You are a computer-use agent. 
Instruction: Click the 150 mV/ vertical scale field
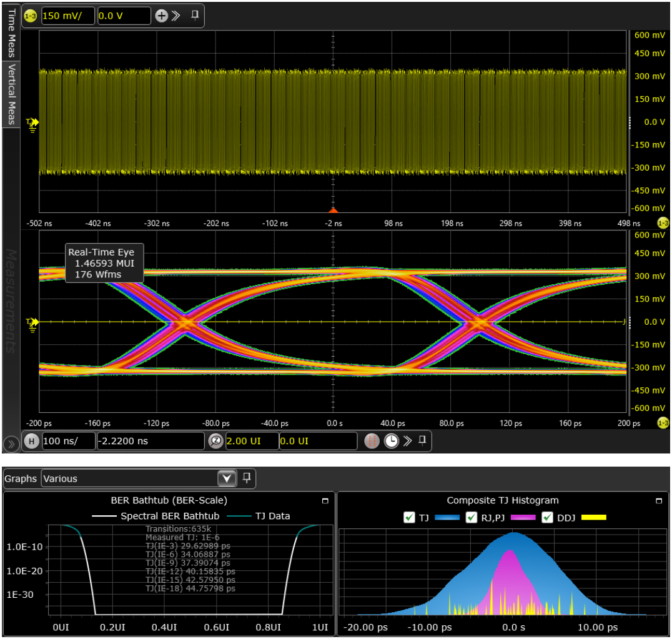click(67, 16)
